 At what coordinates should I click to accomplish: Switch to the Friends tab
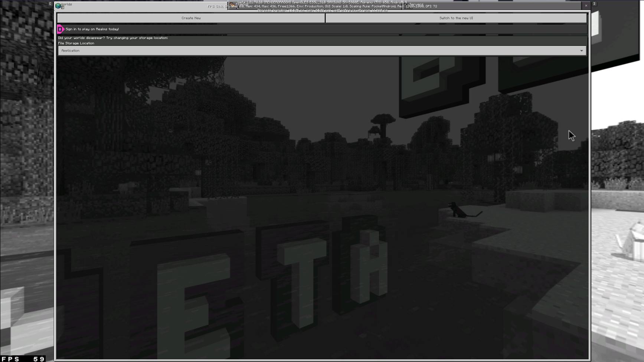click(x=315, y=6)
